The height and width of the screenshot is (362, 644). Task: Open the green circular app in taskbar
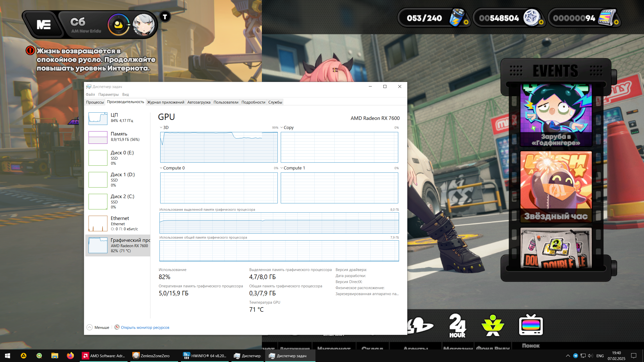(39, 356)
